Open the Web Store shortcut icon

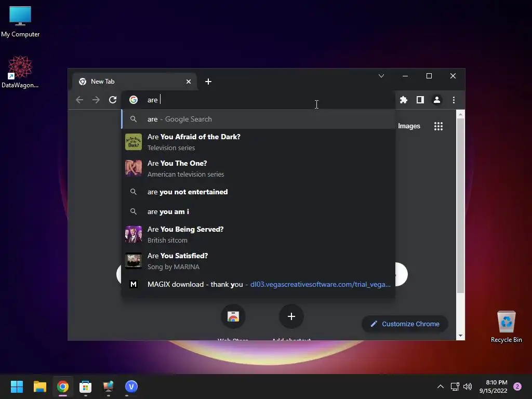(x=233, y=316)
